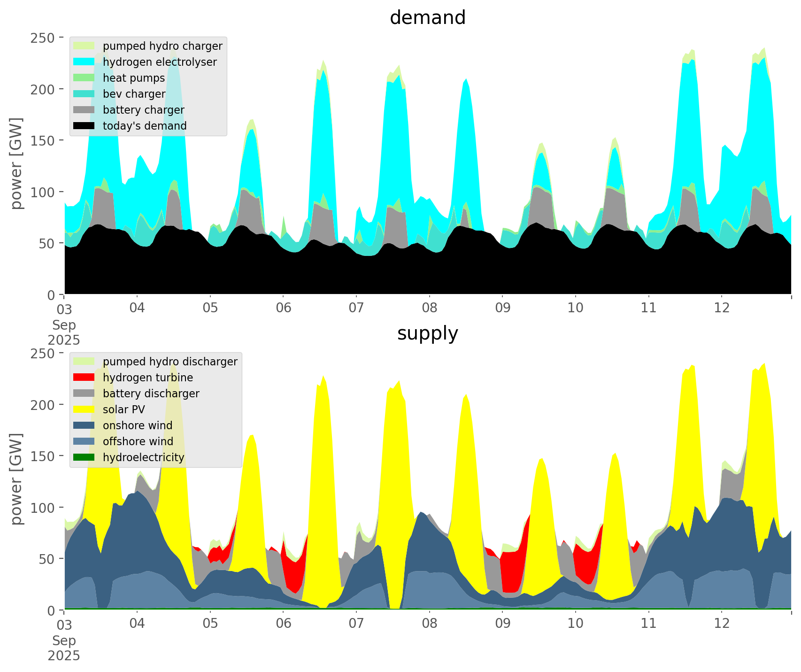
Task: Select the yellow solar PV legend swatch
Action: pyautogui.click(x=85, y=409)
